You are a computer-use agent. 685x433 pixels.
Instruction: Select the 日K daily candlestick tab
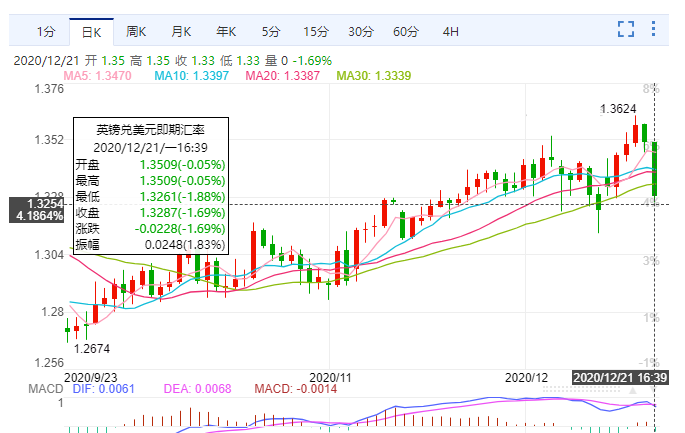pyautogui.click(x=91, y=31)
